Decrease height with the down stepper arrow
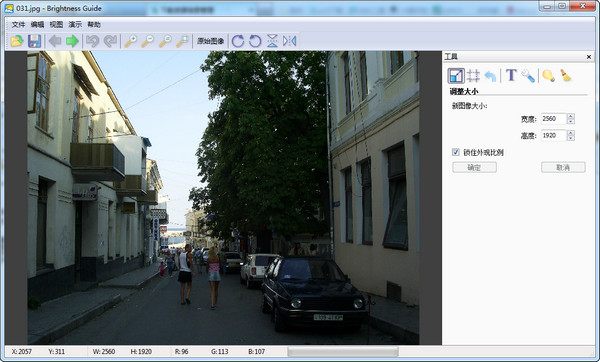 click(571, 138)
